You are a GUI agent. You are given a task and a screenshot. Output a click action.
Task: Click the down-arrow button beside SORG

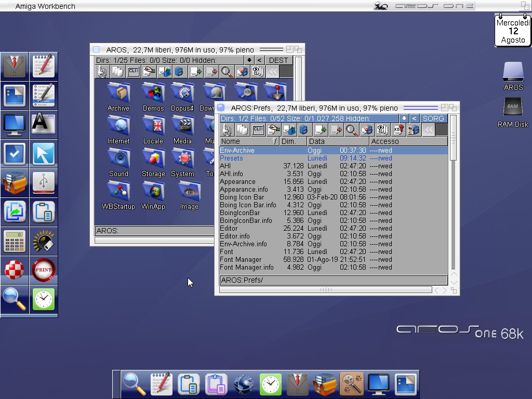click(x=404, y=118)
